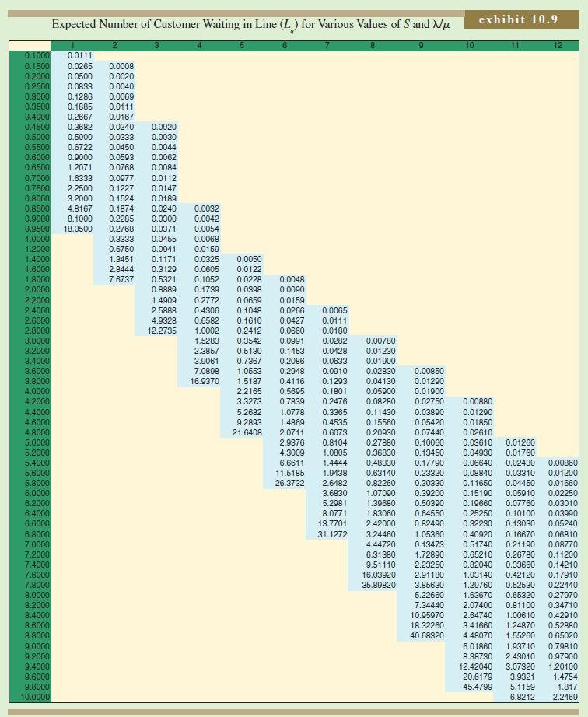
Task: Click the cell value "5.2682"
Action: pyautogui.click(x=249, y=412)
